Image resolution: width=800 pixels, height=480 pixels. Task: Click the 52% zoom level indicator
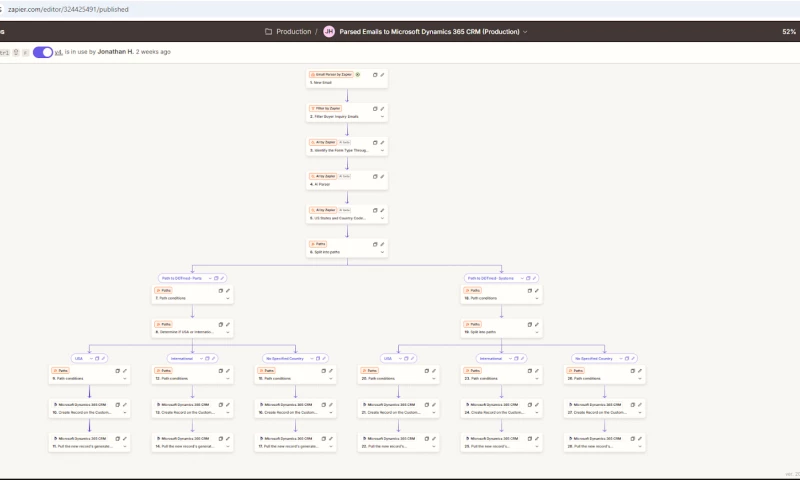click(x=789, y=32)
